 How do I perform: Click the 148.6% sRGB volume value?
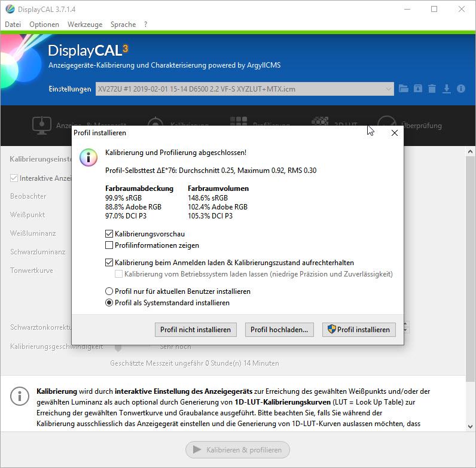208,198
